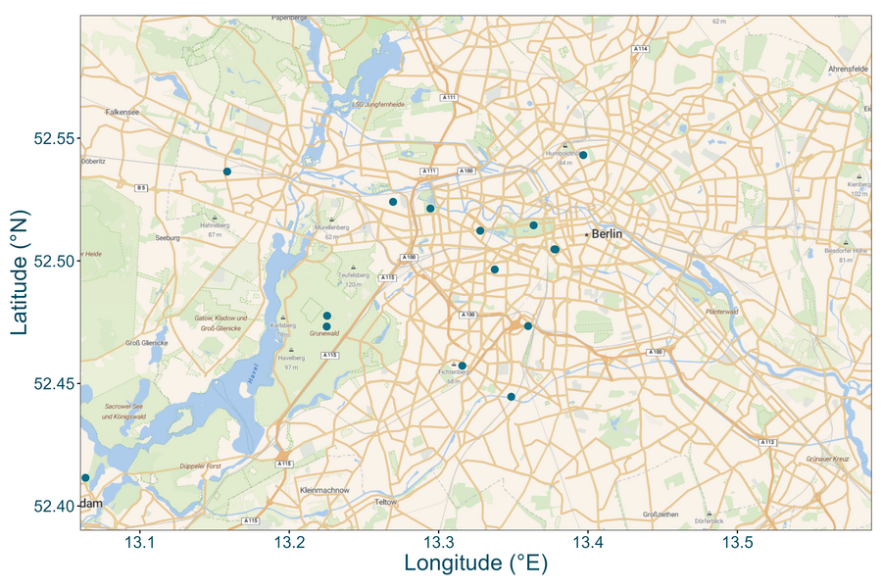Click the LSG Jungfernheide label
The width and height of the screenshot is (882, 588).
378,105
